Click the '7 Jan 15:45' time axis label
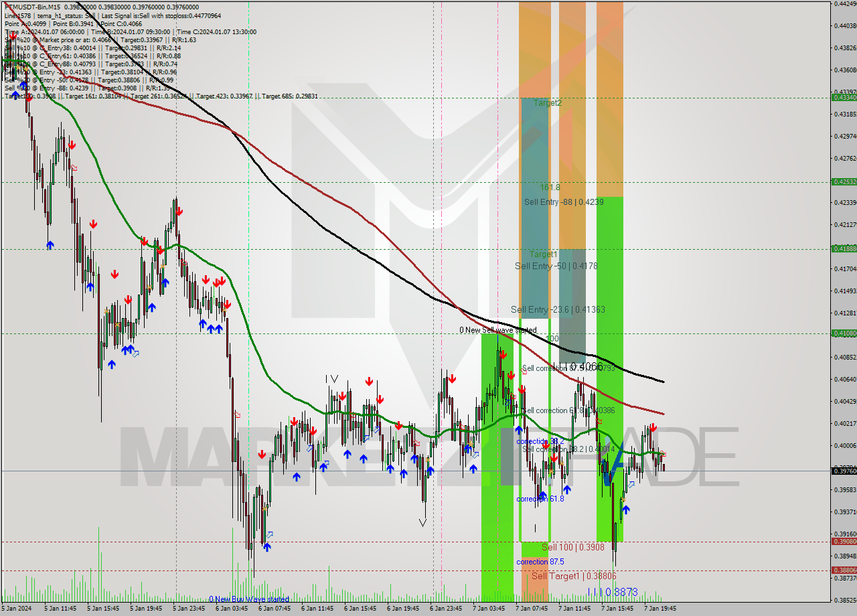This screenshot has height=616, width=857. pos(618,609)
